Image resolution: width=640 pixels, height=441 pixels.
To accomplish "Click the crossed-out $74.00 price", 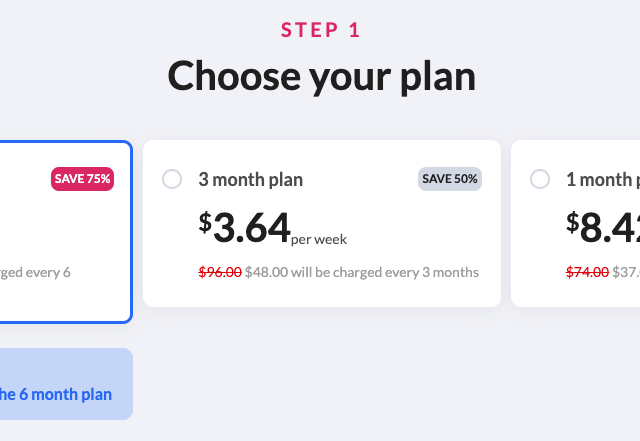I will point(587,272).
